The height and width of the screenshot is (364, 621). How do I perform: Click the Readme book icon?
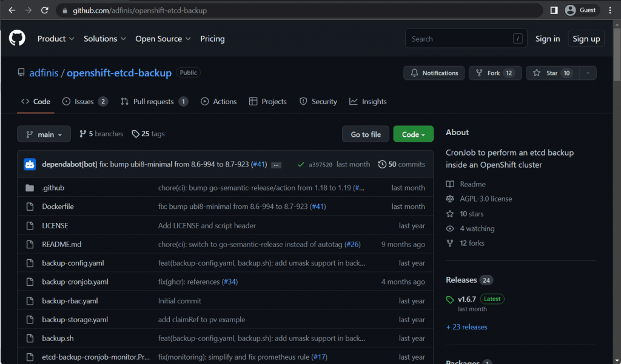(x=450, y=184)
